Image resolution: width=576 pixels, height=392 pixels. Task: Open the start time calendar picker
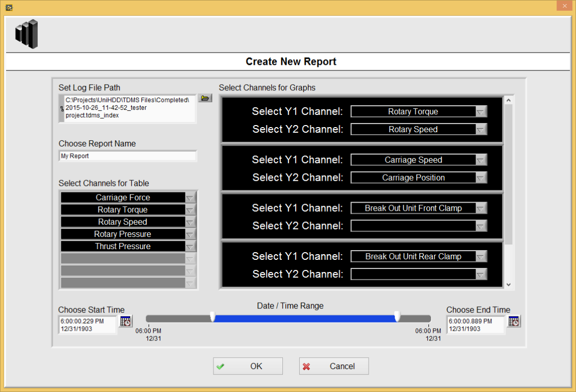click(x=126, y=322)
